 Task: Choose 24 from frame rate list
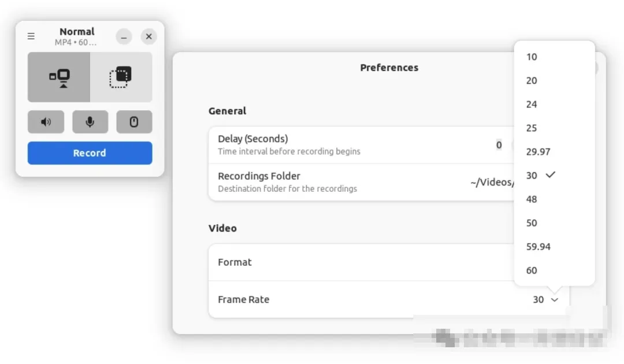click(532, 105)
